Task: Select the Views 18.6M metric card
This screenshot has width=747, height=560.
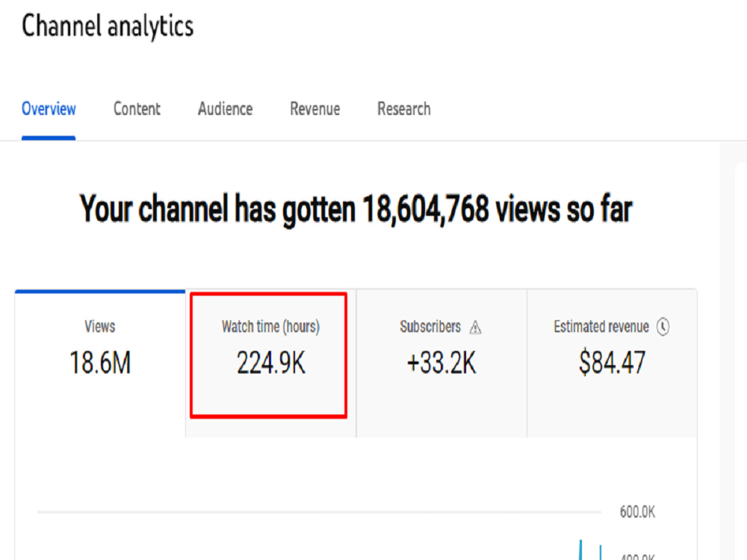Action: coord(100,363)
